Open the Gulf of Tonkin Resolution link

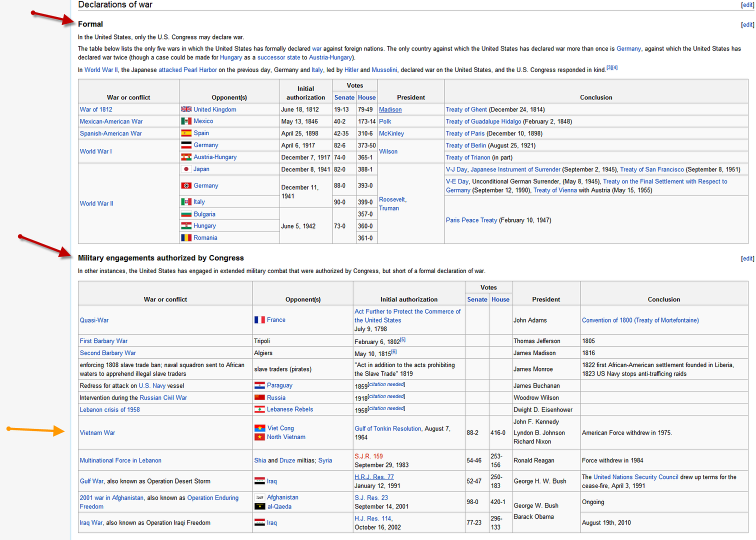387,428
